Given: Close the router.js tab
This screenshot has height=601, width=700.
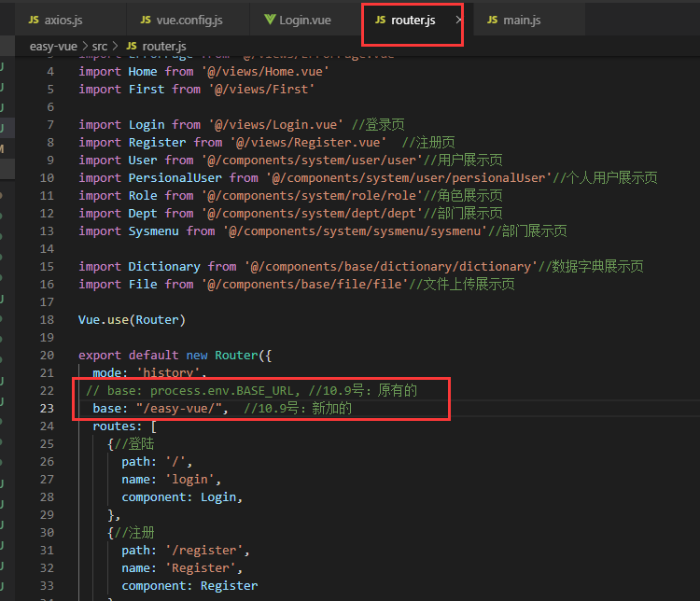Looking at the screenshot, I should point(458,20).
